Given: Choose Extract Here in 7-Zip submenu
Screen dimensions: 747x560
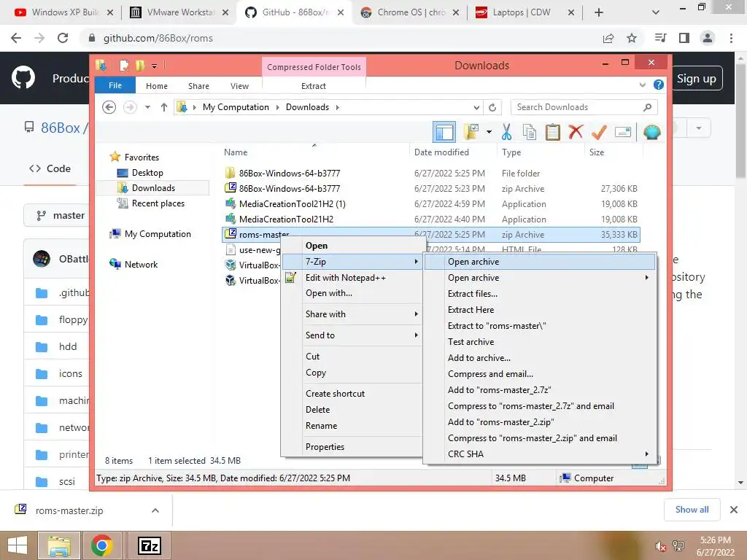Looking at the screenshot, I should tap(540, 310).
